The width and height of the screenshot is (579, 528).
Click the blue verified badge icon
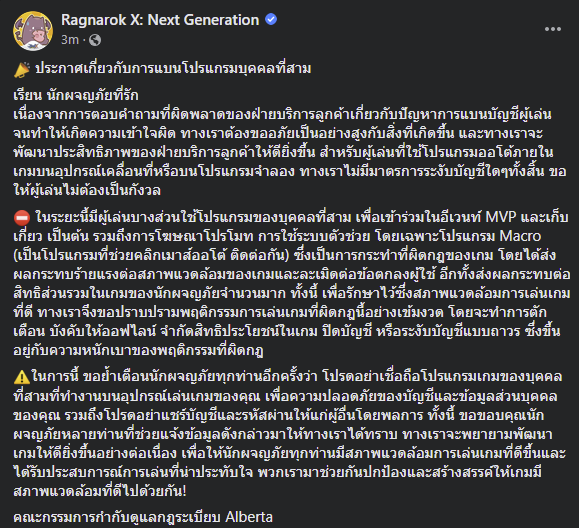[x=271, y=19]
